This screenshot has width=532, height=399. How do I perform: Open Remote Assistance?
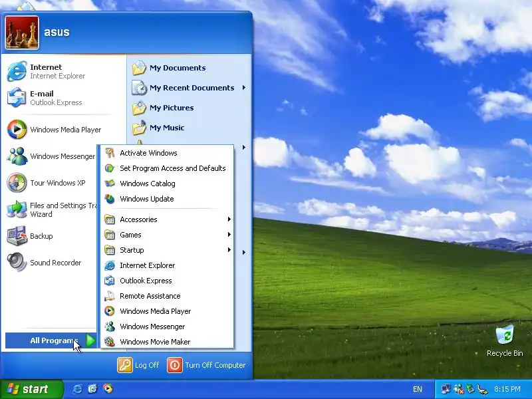pos(167,296)
